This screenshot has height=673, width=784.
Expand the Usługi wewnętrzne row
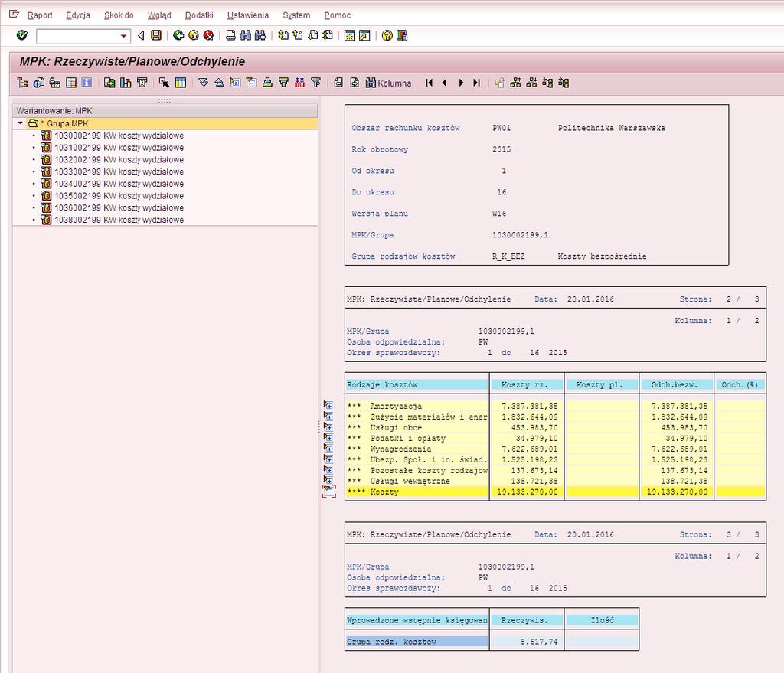pos(328,481)
